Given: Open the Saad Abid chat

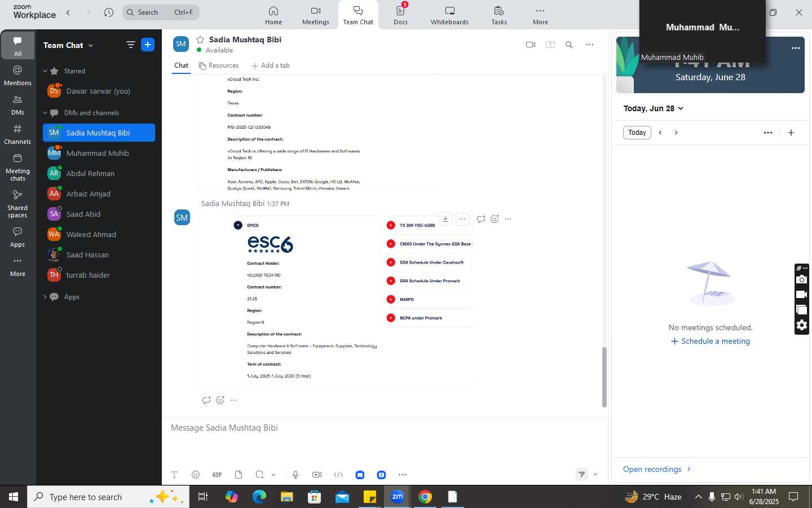Looking at the screenshot, I should coord(99,214).
